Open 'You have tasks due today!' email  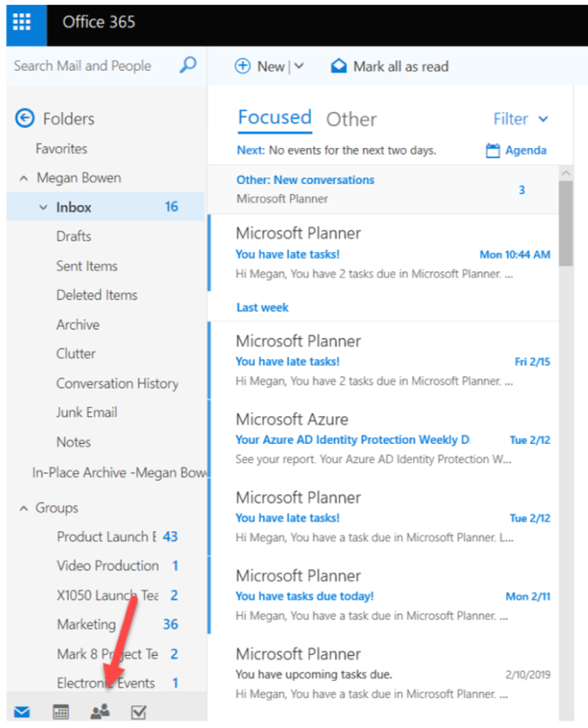point(384,595)
